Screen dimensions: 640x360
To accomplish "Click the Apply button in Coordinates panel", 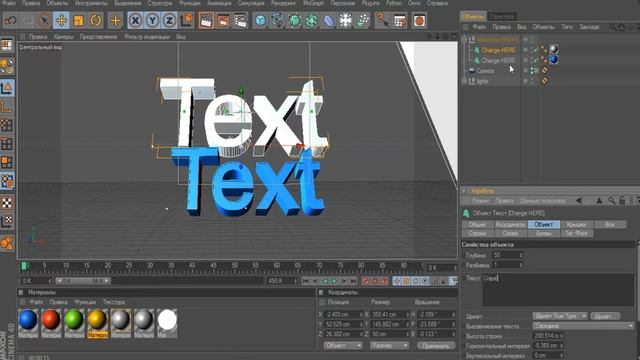I will (436, 346).
